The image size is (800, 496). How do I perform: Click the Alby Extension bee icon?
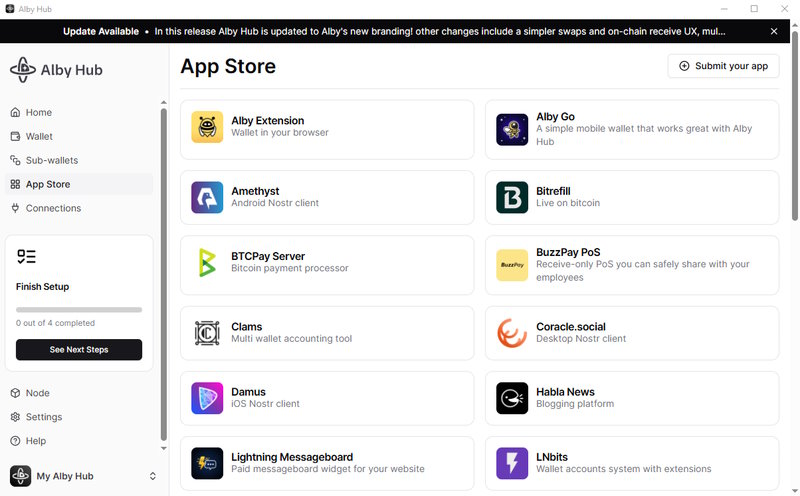[207, 127]
